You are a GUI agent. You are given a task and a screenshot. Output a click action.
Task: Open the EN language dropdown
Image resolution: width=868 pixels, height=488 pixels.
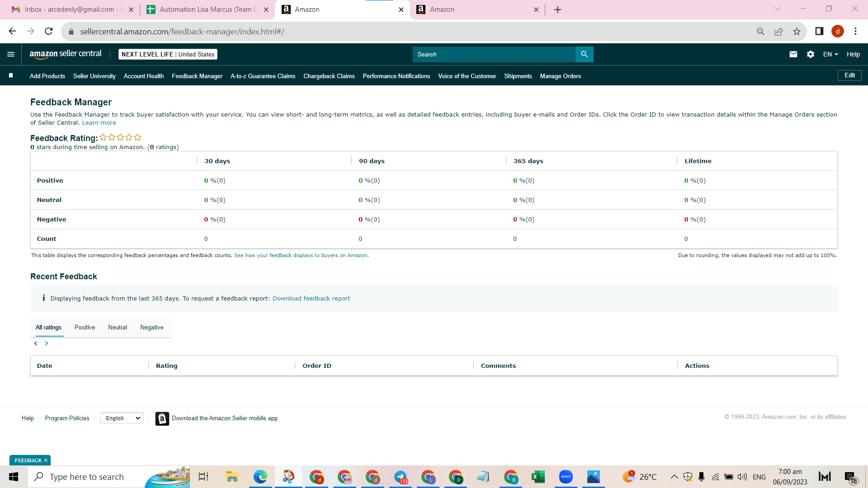click(x=830, y=54)
